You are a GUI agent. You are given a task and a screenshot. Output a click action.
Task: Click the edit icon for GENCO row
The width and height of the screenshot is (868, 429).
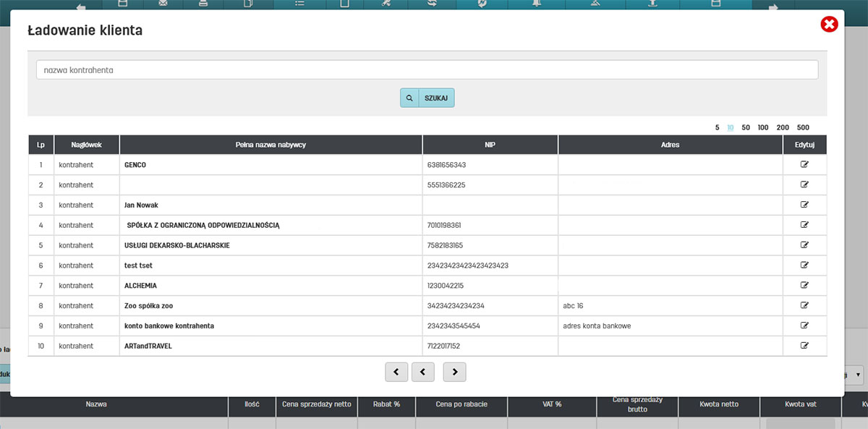tap(804, 165)
